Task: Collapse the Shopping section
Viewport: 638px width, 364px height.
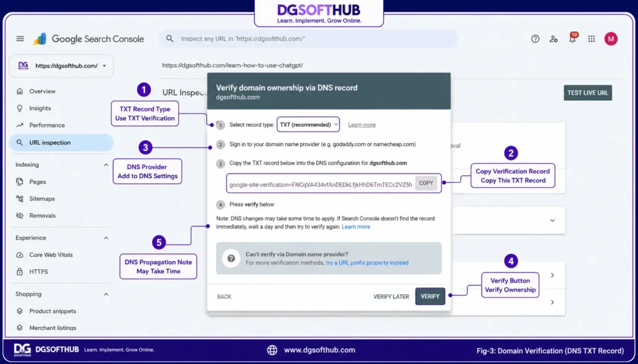Action: click(x=106, y=294)
